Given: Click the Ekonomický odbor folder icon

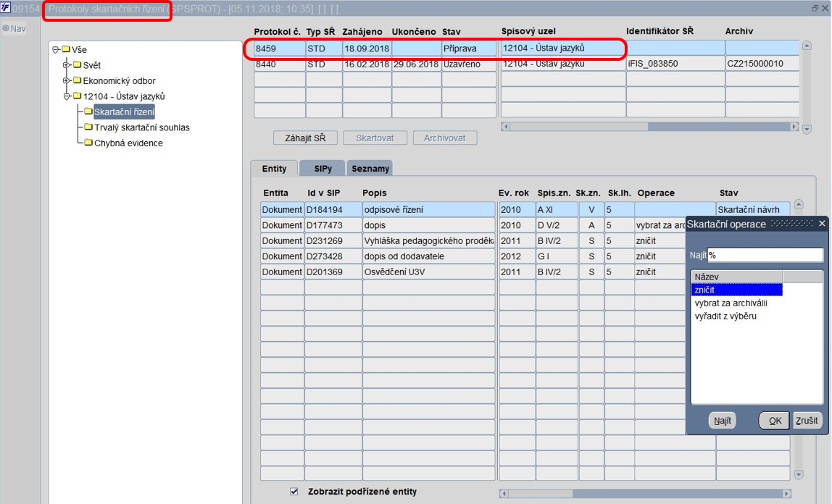Looking at the screenshot, I should 77,80.
